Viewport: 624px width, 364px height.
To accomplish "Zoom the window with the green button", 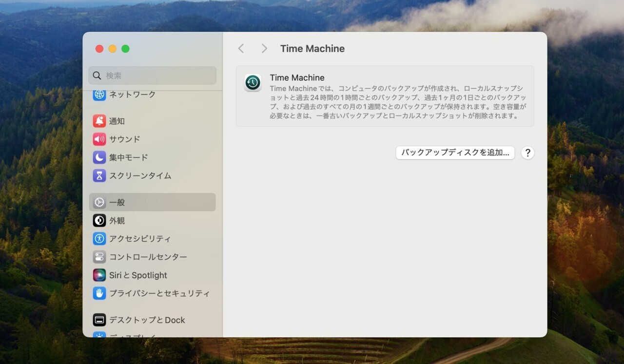I will coord(125,49).
